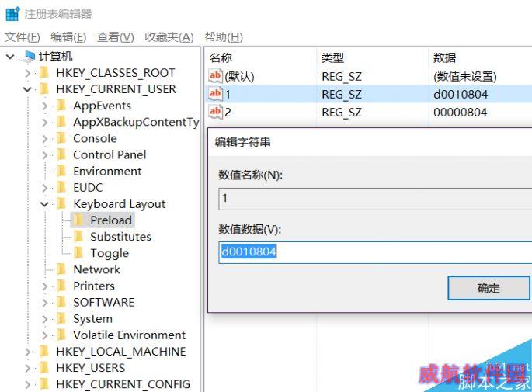Image resolution: width=532 pixels, height=392 pixels.
Task: Click the Toggle folder icon
Action: click(78, 253)
